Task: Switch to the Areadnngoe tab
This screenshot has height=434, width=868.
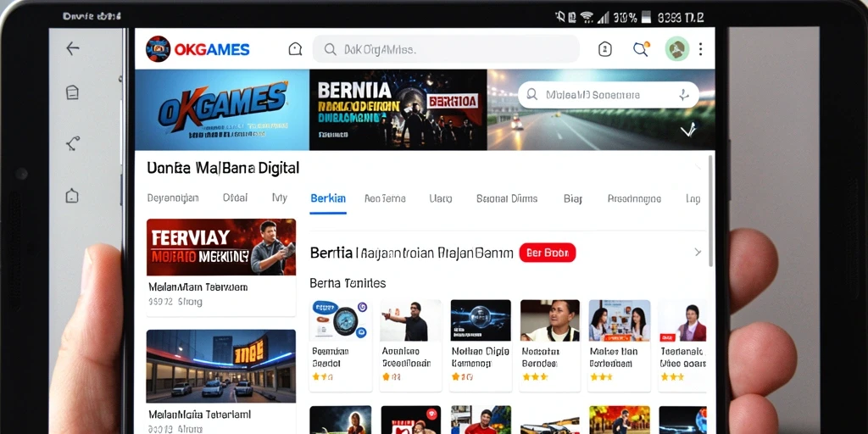Action: pyautogui.click(x=634, y=198)
